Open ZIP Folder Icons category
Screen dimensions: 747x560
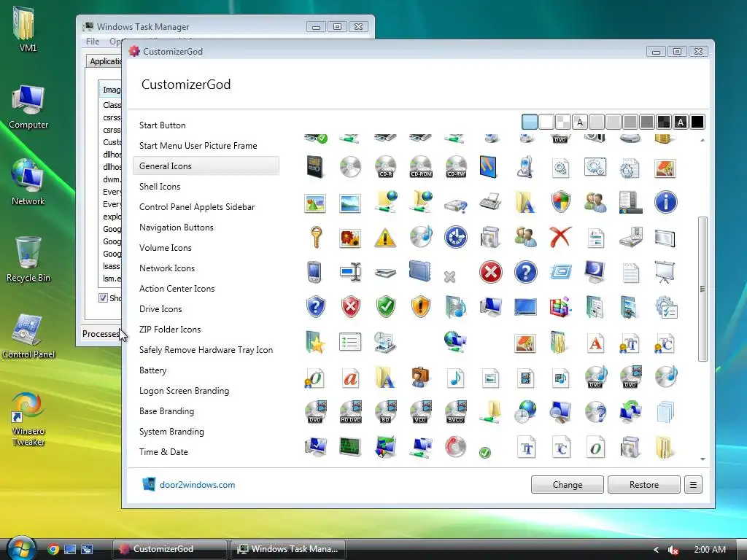click(x=170, y=330)
